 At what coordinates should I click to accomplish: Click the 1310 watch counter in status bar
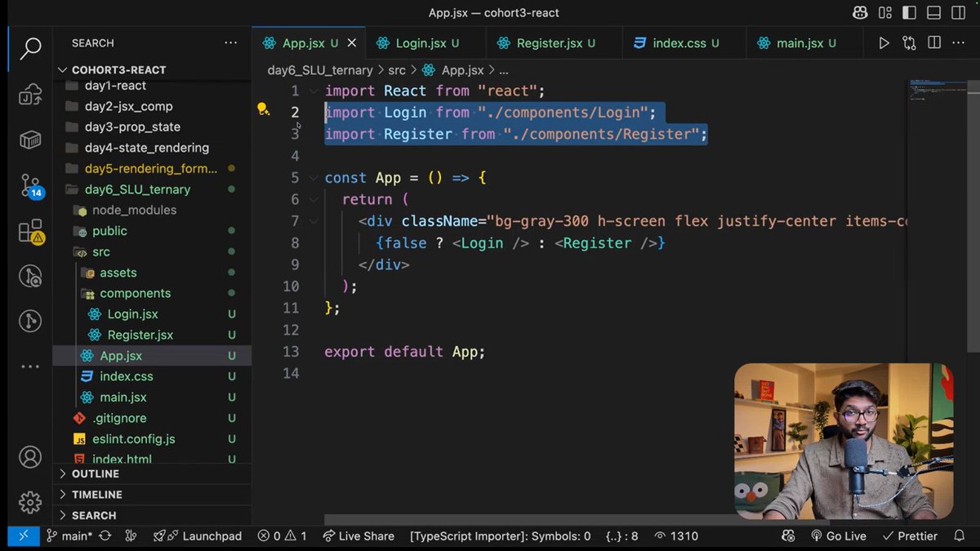coord(676,536)
